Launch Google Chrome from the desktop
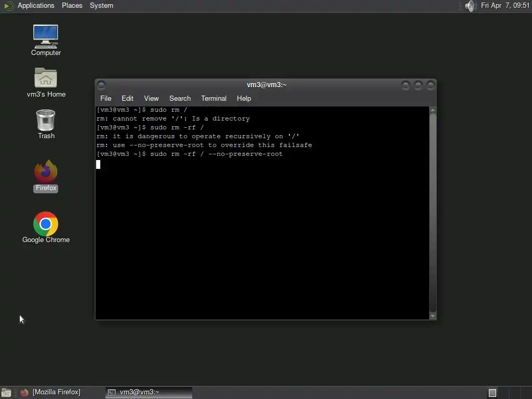This screenshot has height=399, width=532. pyautogui.click(x=46, y=228)
